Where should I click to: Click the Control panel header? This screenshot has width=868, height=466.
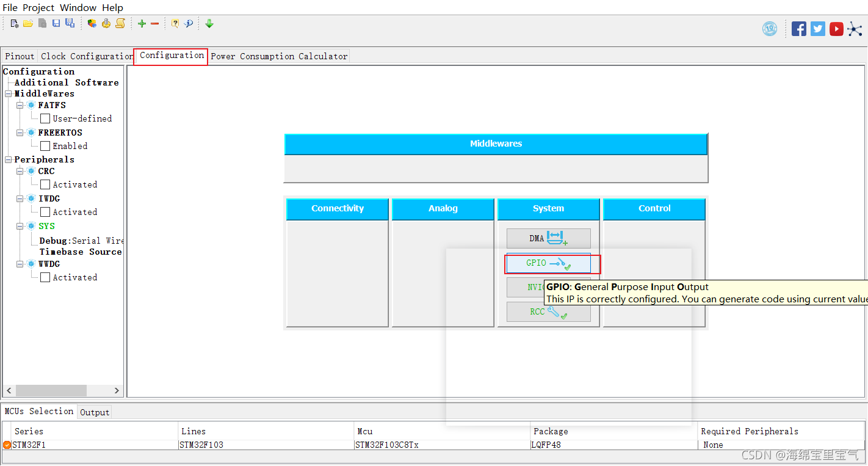click(x=654, y=209)
